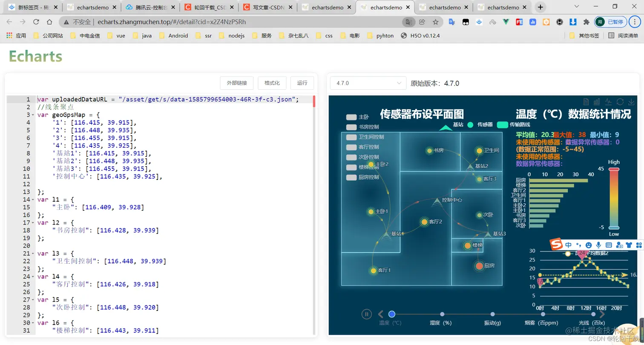
Task: Pause the timeline playback on the chart
Action: tap(366, 314)
